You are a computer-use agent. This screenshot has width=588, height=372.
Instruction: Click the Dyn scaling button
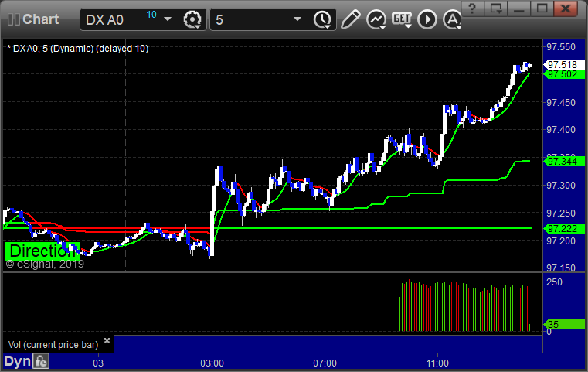point(17,361)
